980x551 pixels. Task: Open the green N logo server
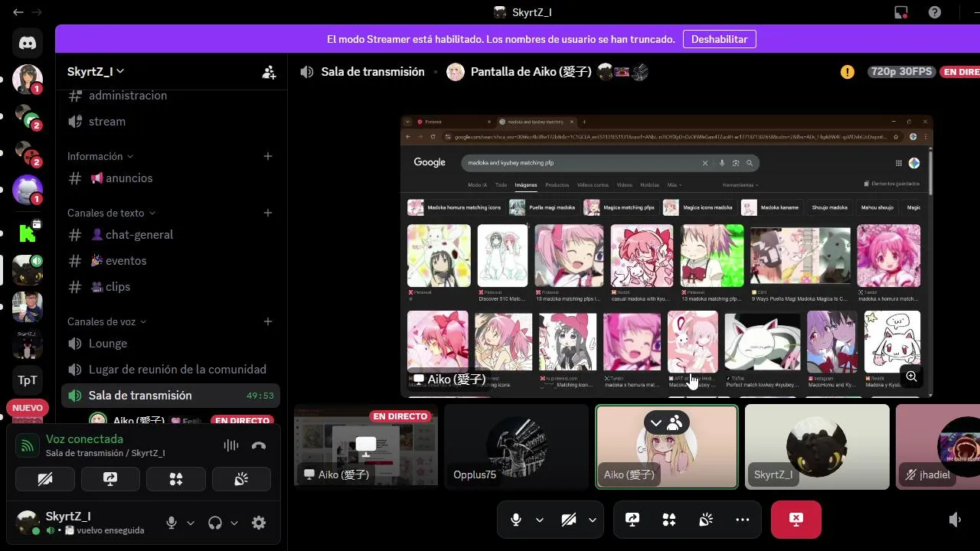click(28, 232)
